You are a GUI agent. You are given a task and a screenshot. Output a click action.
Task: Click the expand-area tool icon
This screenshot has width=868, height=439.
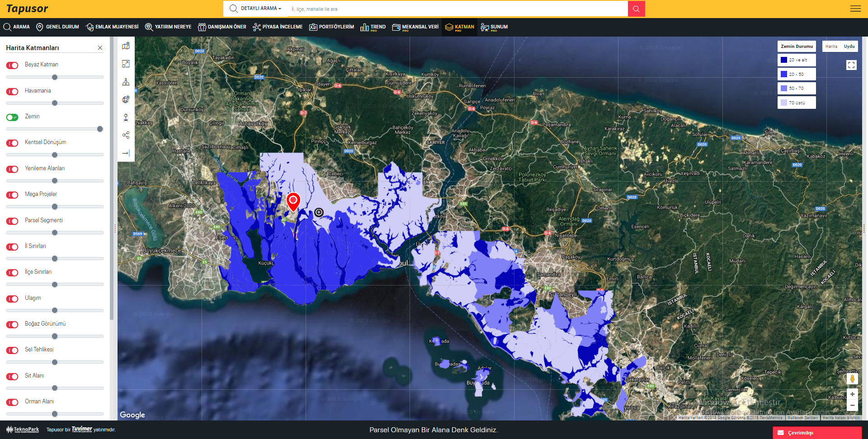click(126, 64)
